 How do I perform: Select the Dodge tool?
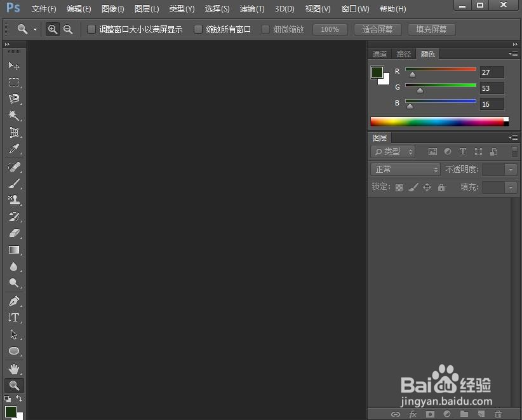[13, 283]
